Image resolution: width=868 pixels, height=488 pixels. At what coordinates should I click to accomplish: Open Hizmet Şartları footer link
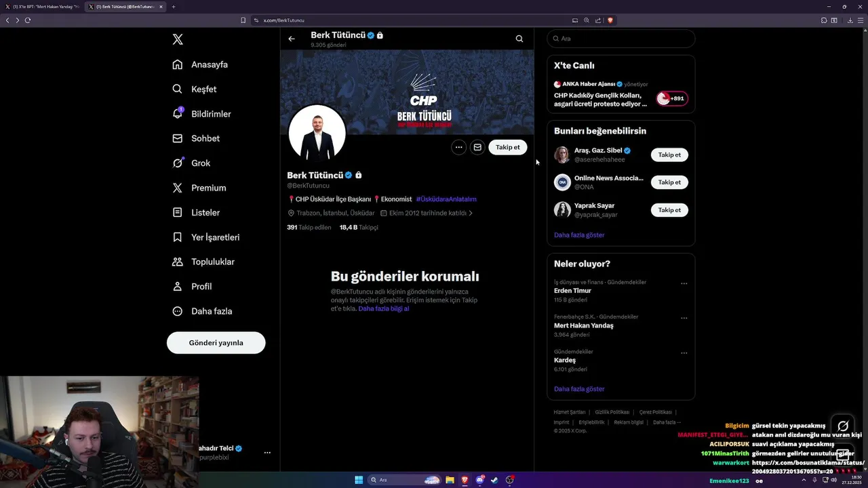pyautogui.click(x=570, y=412)
